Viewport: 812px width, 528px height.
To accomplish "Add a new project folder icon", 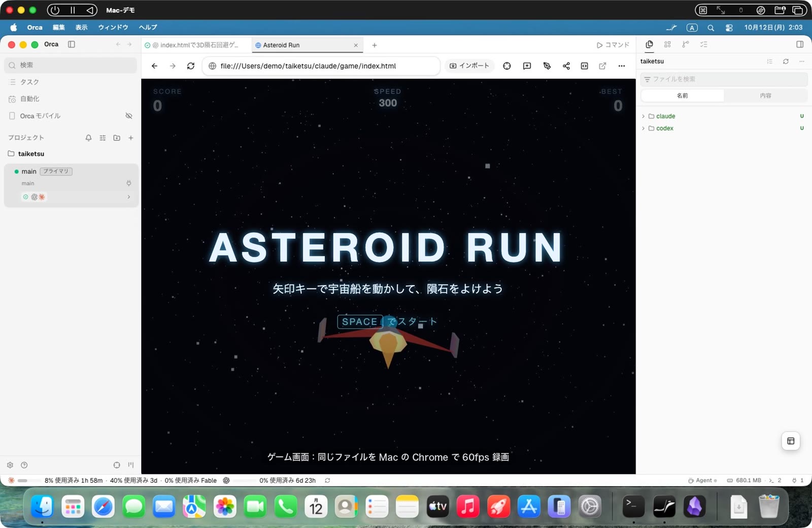I will click(x=117, y=138).
